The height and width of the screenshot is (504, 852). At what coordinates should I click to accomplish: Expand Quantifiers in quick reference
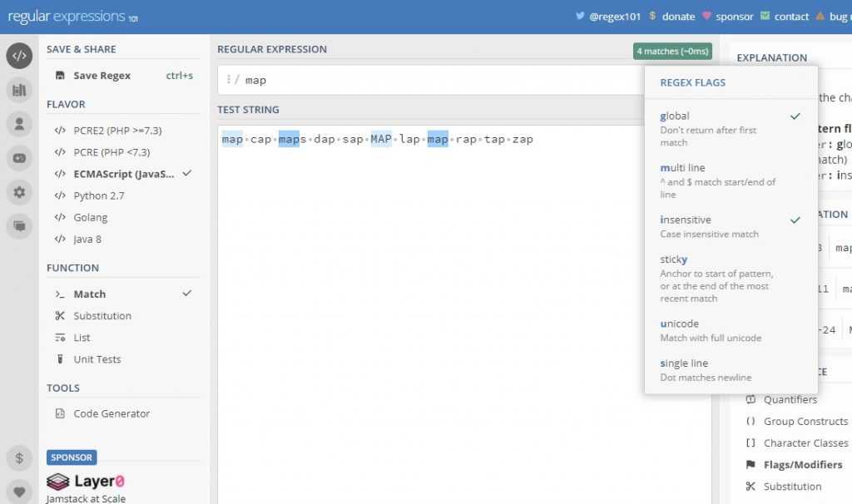click(x=790, y=400)
